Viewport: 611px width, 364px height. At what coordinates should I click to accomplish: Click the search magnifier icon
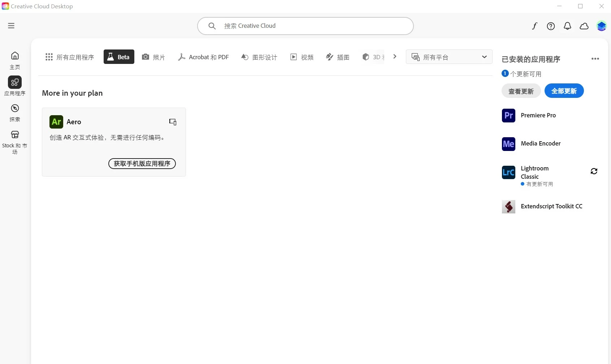click(x=212, y=26)
